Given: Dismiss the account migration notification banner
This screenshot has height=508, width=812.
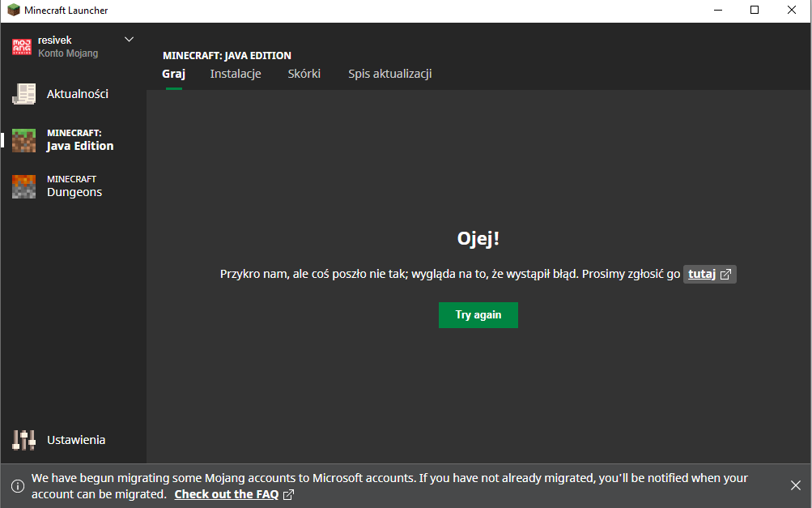Looking at the screenshot, I should coord(795,485).
